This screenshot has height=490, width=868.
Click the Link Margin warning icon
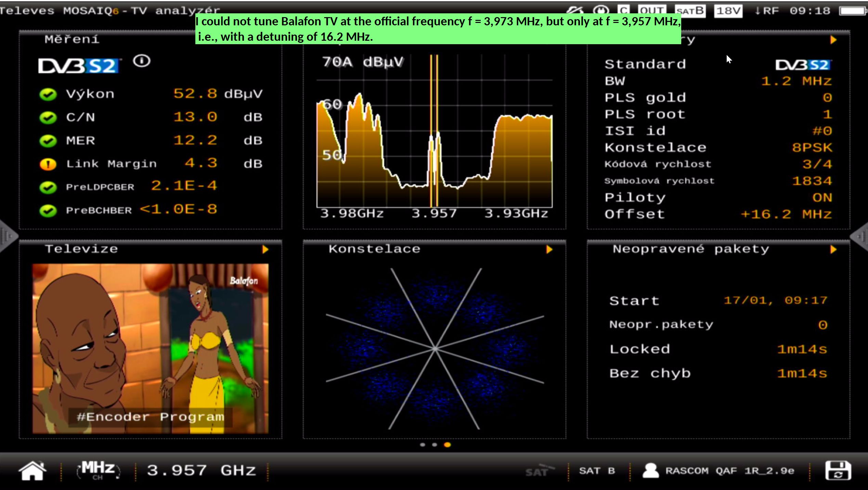(x=48, y=164)
